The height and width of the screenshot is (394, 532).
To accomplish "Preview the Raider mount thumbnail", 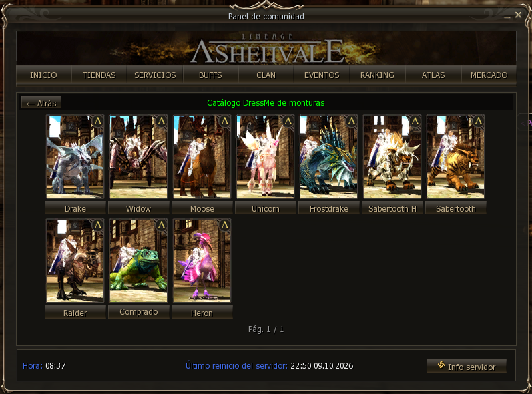I will coord(75,260).
